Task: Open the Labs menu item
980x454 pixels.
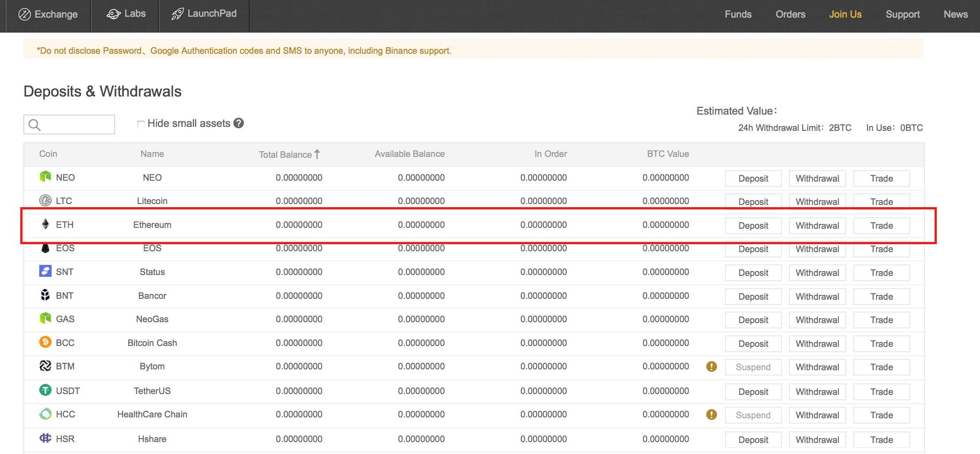Action: (x=126, y=14)
